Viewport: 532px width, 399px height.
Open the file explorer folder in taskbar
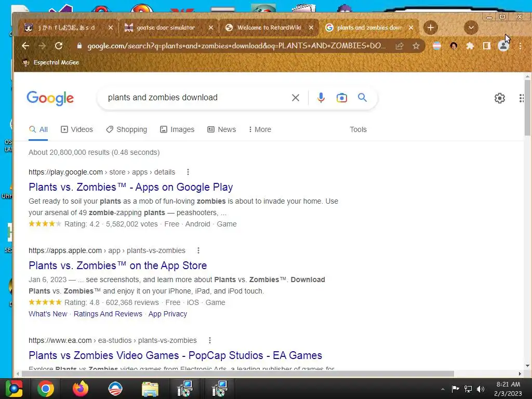tap(150, 389)
